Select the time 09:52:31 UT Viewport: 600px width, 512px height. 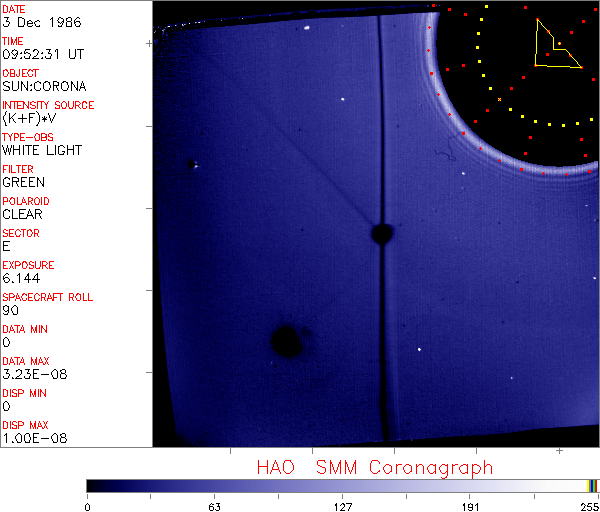(x=43, y=54)
